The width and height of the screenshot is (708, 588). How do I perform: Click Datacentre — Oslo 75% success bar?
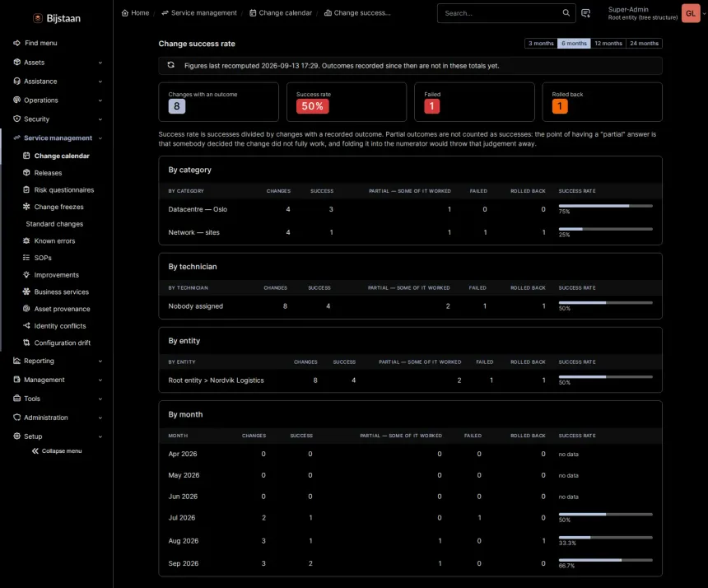[605, 206]
